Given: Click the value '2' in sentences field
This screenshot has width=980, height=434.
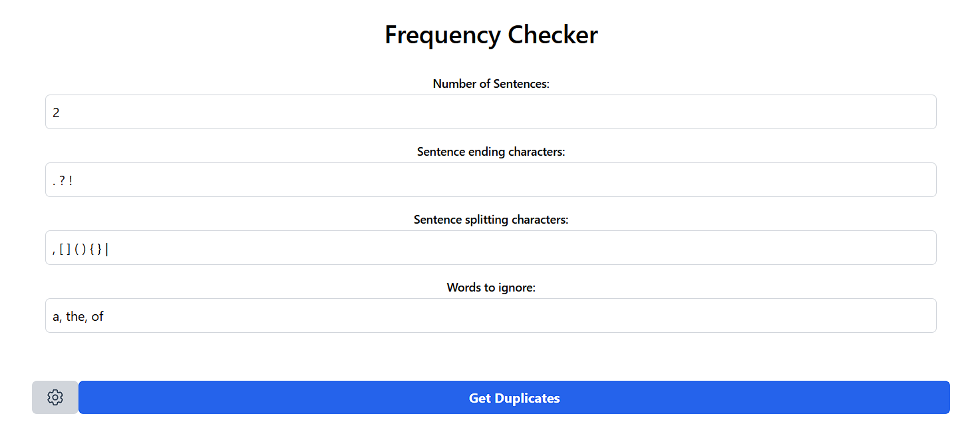Looking at the screenshot, I should (57, 112).
